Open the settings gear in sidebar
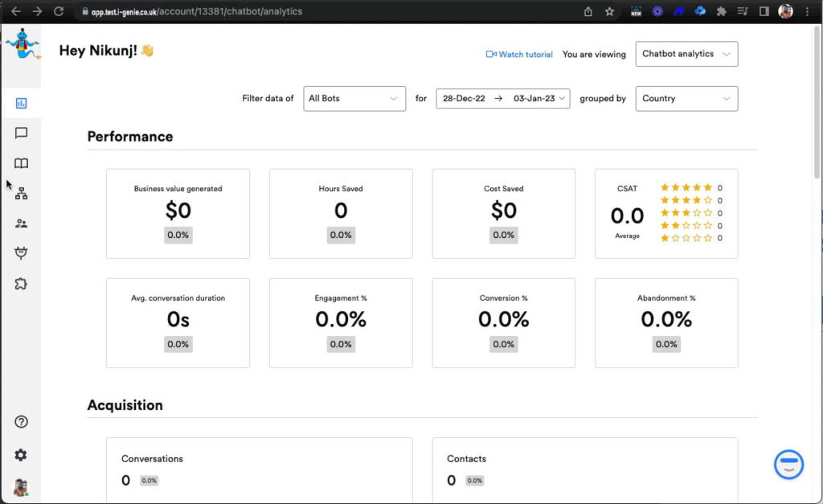823x504 pixels. pos(21,455)
